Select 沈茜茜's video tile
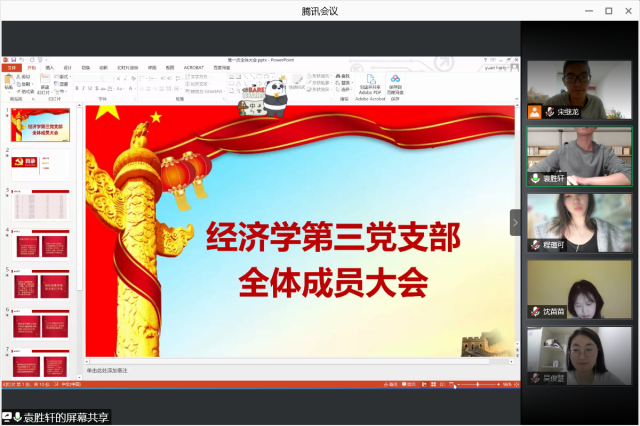This screenshot has height=426, width=640. click(576, 290)
